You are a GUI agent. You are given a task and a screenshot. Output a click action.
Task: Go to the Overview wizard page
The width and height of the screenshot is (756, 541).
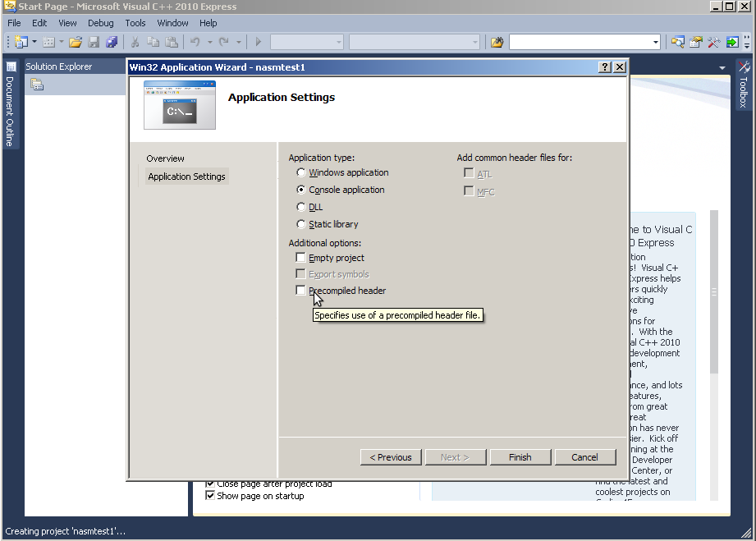pos(165,158)
